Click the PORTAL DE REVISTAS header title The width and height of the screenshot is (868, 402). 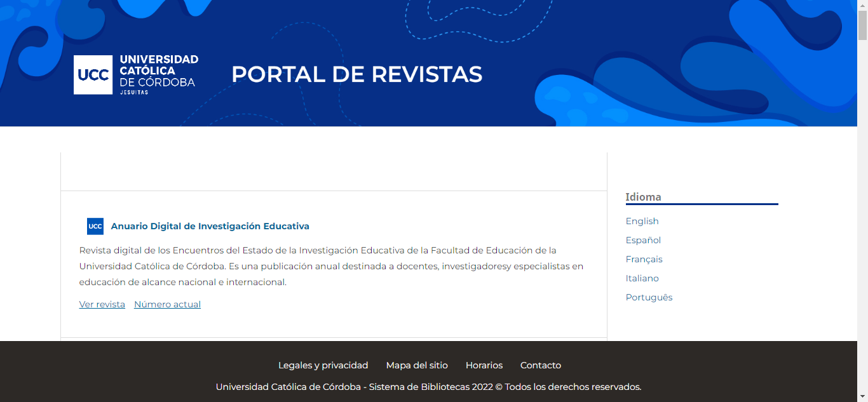pos(356,74)
